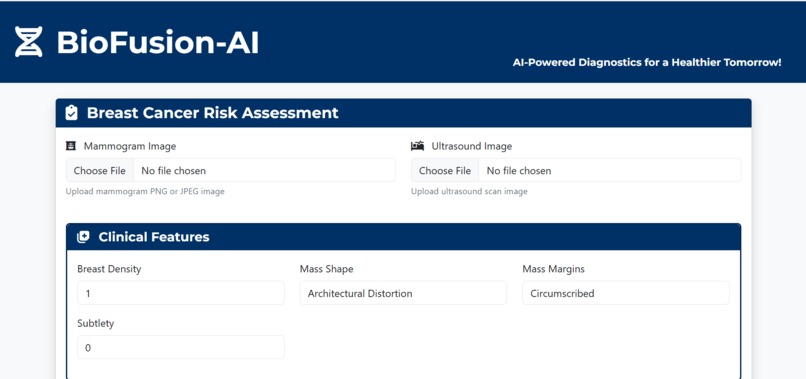Open the Mass Margins dropdown

[x=626, y=293]
